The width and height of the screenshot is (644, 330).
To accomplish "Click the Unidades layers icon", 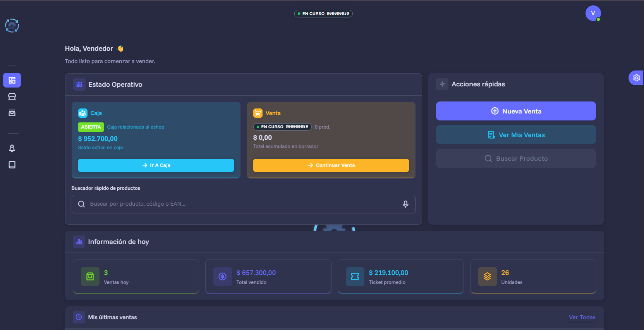I will click(x=488, y=277).
